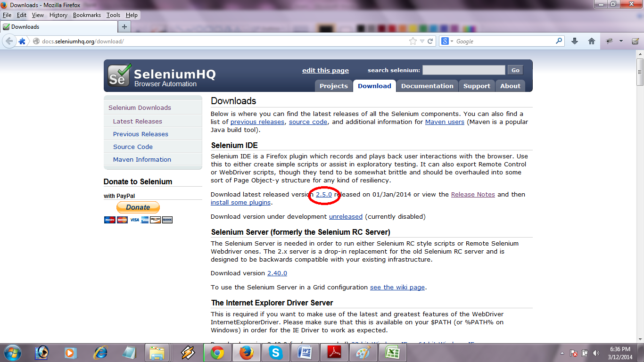Open Winamp from the taskbar
The width and height of the screenshot is (644, 362).
(187, 352)
